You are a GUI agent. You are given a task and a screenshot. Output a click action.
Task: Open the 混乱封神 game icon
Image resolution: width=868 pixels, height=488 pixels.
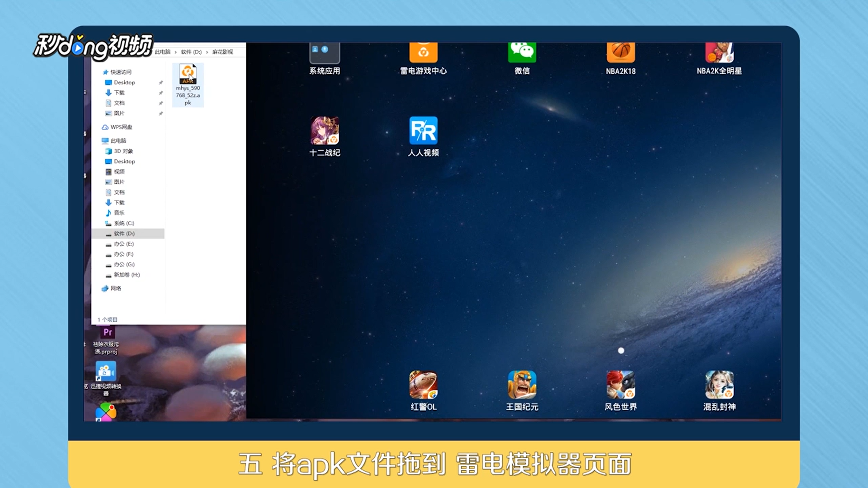[x=719, y=385]
